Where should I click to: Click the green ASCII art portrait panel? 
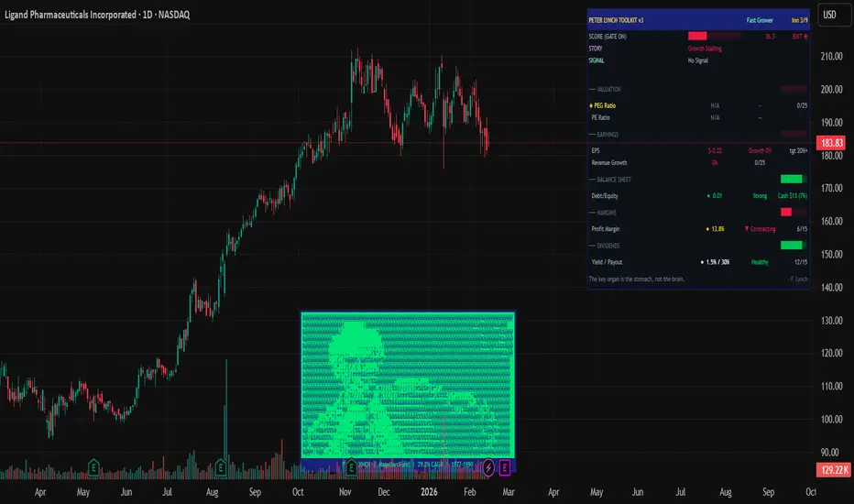click(408, 385)
